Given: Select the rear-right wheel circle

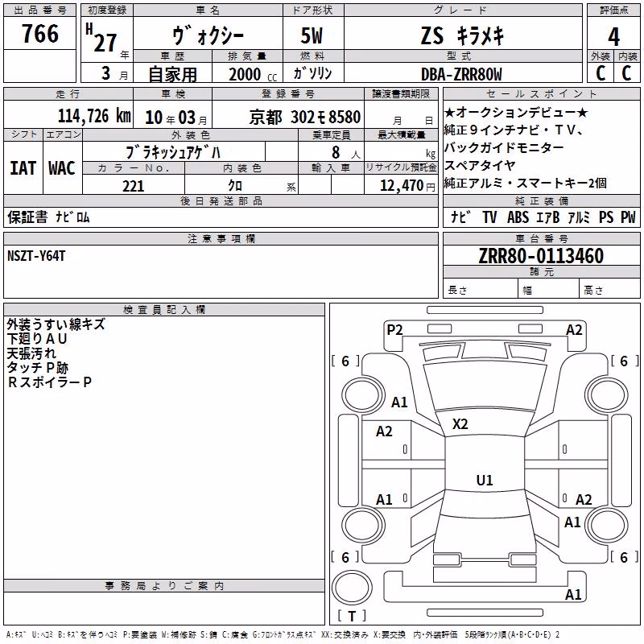Looking at the screenshot, I should pos(606,526).
